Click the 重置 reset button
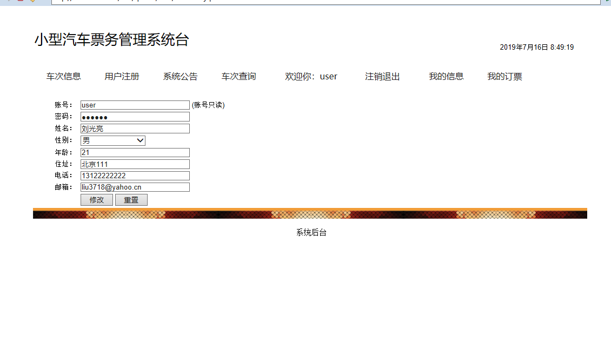Image resolution: width=611 pixels, height=364 pixels. coord(131,199)
